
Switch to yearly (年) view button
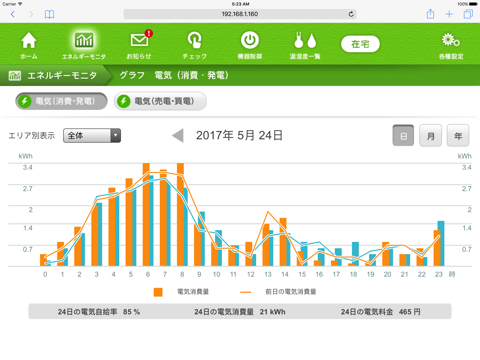click(x=458, y=135)
